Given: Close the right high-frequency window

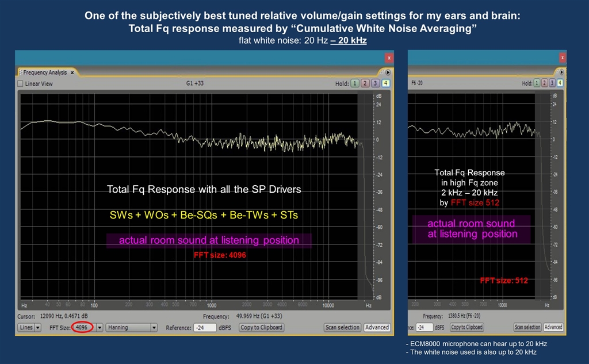Looking at the screenshot, I should [x=563, y=58].
